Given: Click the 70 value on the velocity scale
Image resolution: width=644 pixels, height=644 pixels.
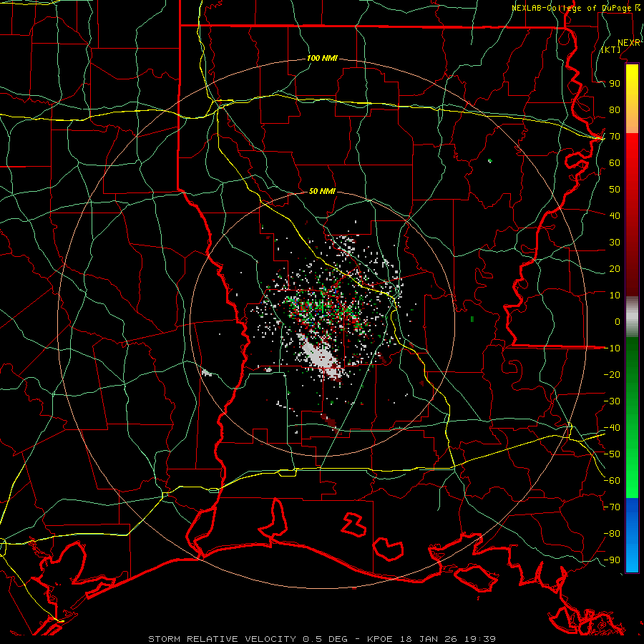Looking at the screenshot, I should [615, 137].
